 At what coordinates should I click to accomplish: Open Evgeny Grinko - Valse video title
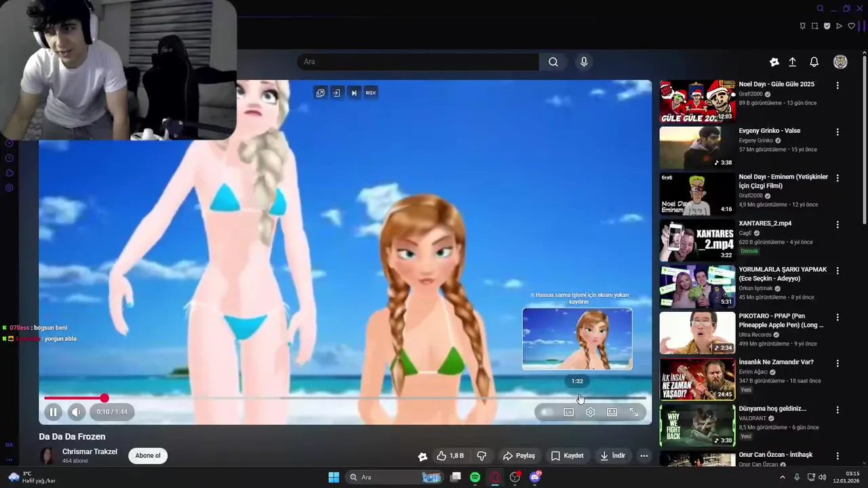(x=770, y=131)
